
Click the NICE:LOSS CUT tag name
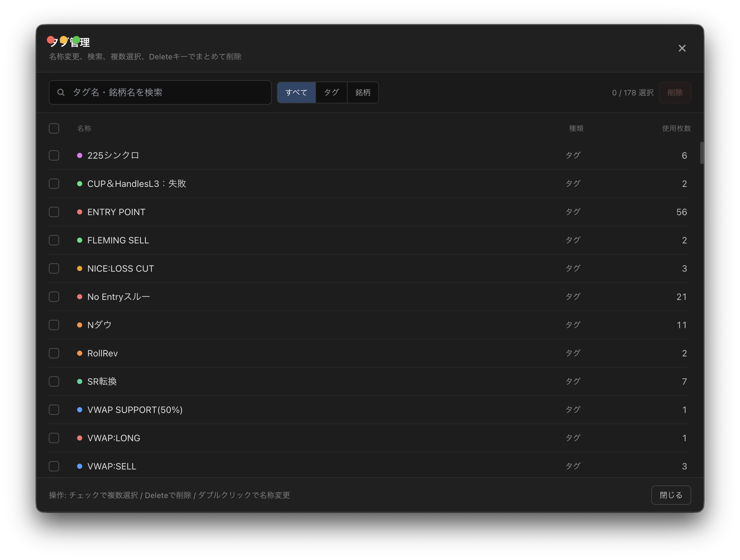point(120,268)
